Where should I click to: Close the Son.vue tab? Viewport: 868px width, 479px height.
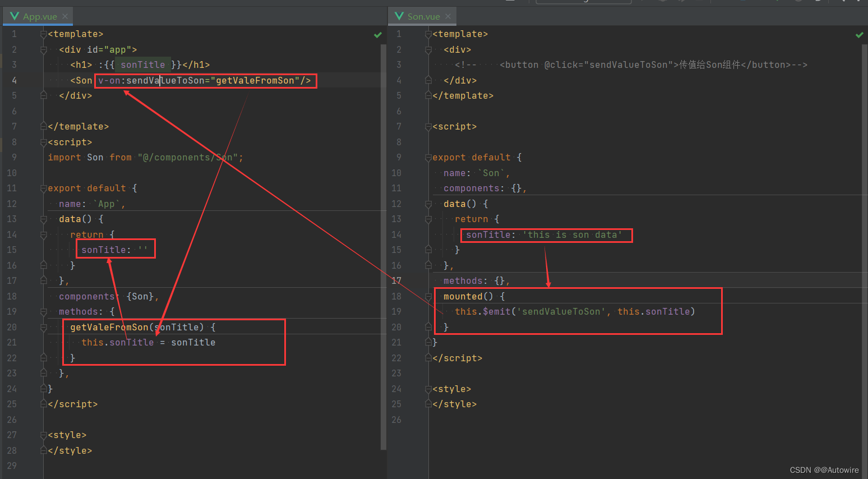click(448, 16)
